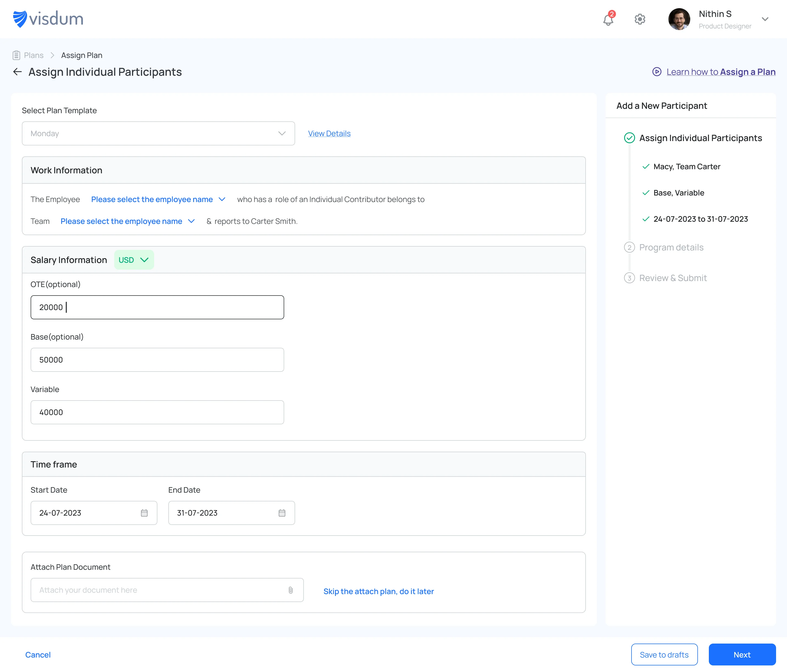Expand the user profile chevron
This screenshot has height=672, width=787.
pyautogui.click(x=765, y=19)
